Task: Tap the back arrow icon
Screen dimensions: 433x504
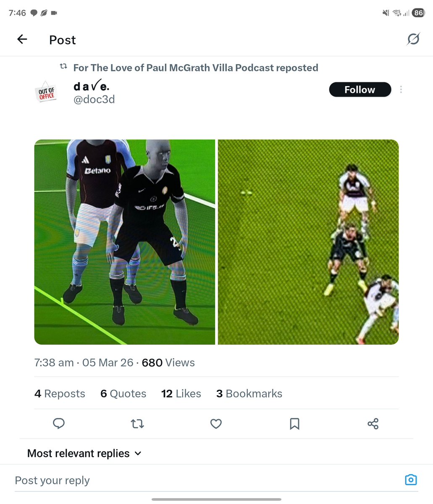Action: [x=22, y=39]
